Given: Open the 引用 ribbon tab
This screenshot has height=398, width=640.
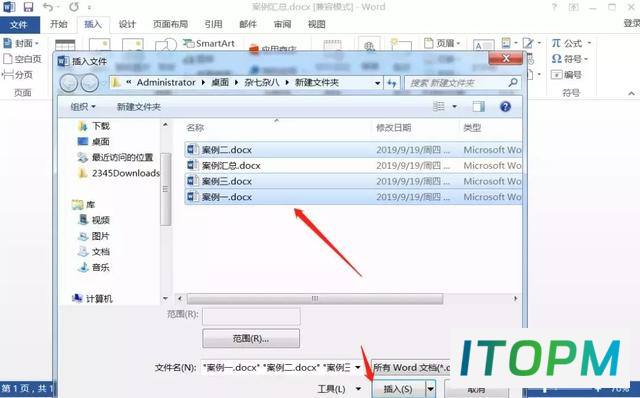Looking at the screenshot, I should tap(213, 24).
